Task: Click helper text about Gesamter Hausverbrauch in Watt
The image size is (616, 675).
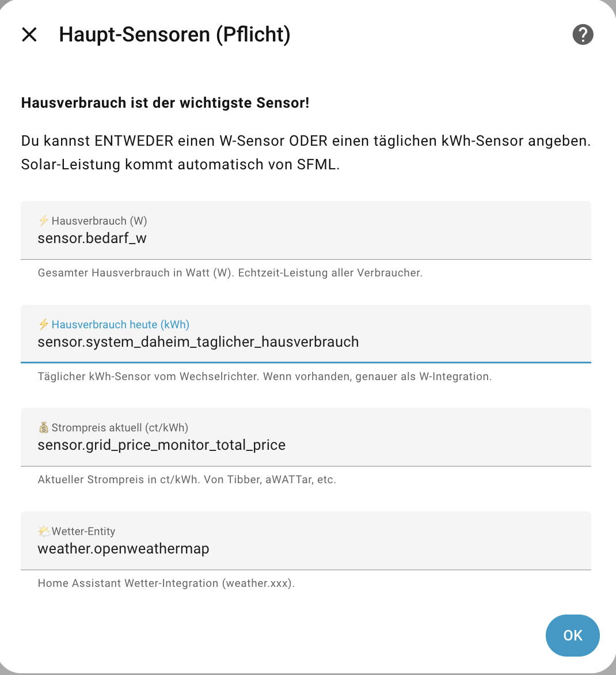Action: [x=230, y=273]
